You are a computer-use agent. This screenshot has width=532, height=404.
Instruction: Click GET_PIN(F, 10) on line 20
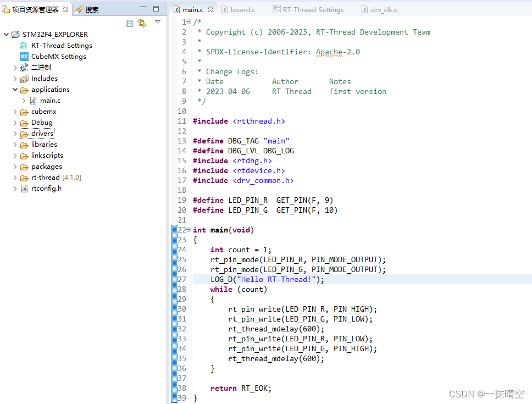pos(307,211)
